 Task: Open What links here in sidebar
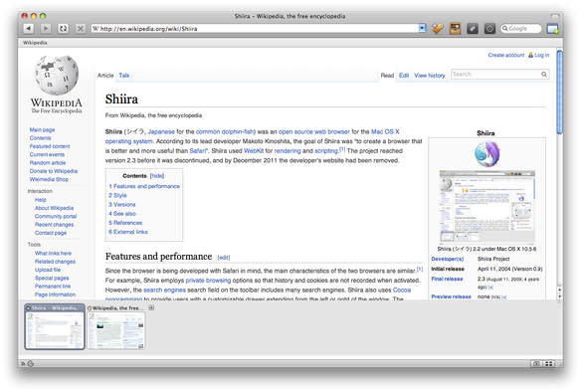53,253
